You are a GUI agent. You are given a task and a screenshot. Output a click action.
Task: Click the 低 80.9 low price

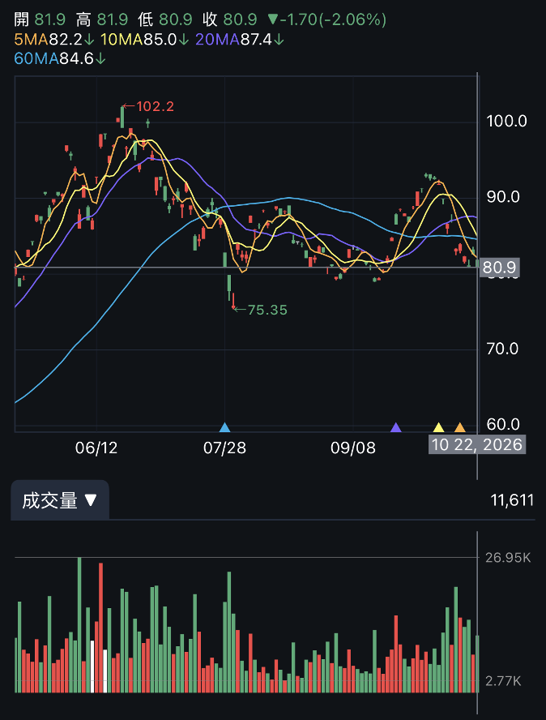point(165,20)
